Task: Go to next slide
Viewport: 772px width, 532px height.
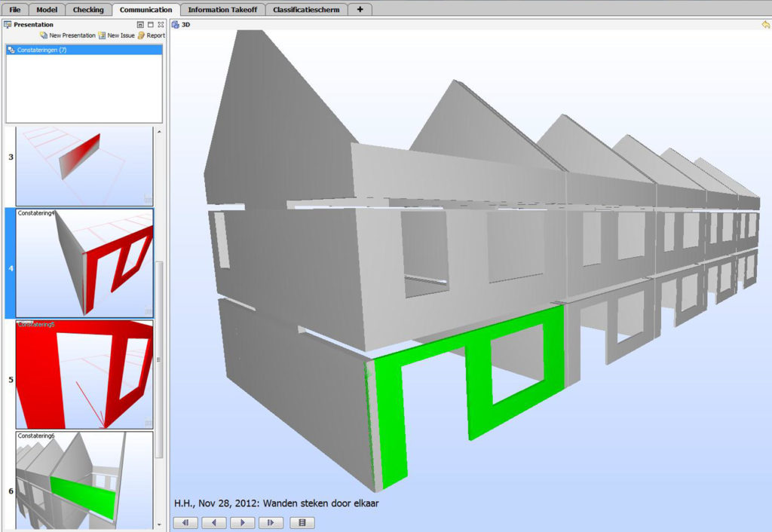Action: pos(242,523)
